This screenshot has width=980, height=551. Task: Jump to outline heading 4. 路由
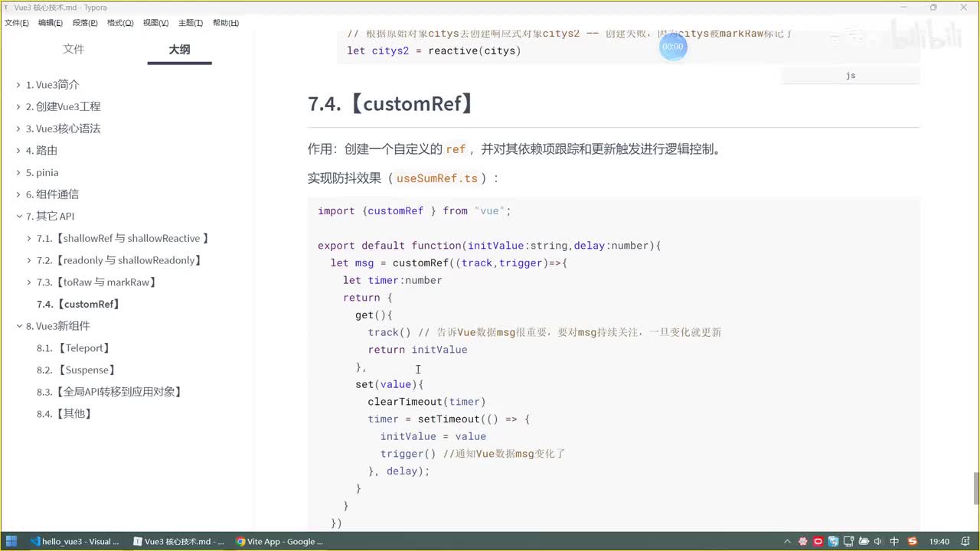coord(41,151)
